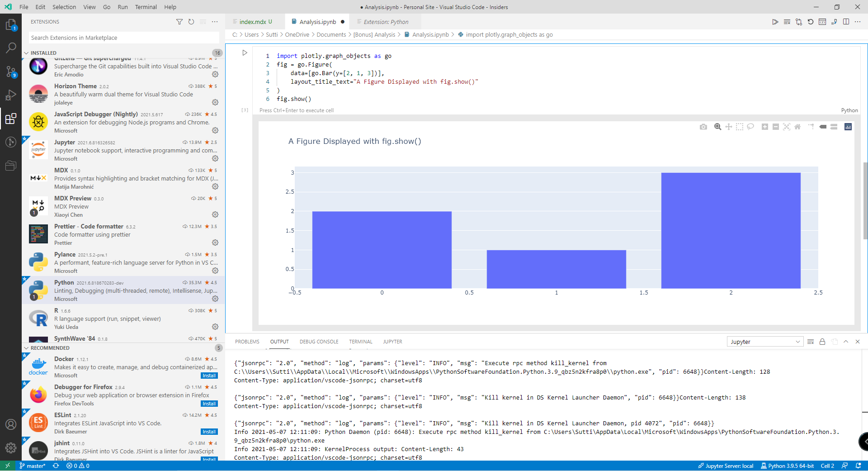Install the Docker extension
This screenshot has height=471, width=868.
coord(209,376)
